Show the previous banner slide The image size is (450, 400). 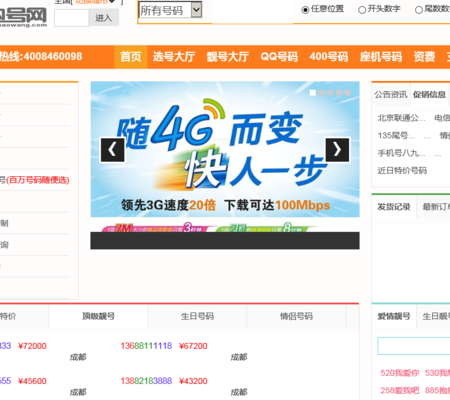[x=113, y=150]
